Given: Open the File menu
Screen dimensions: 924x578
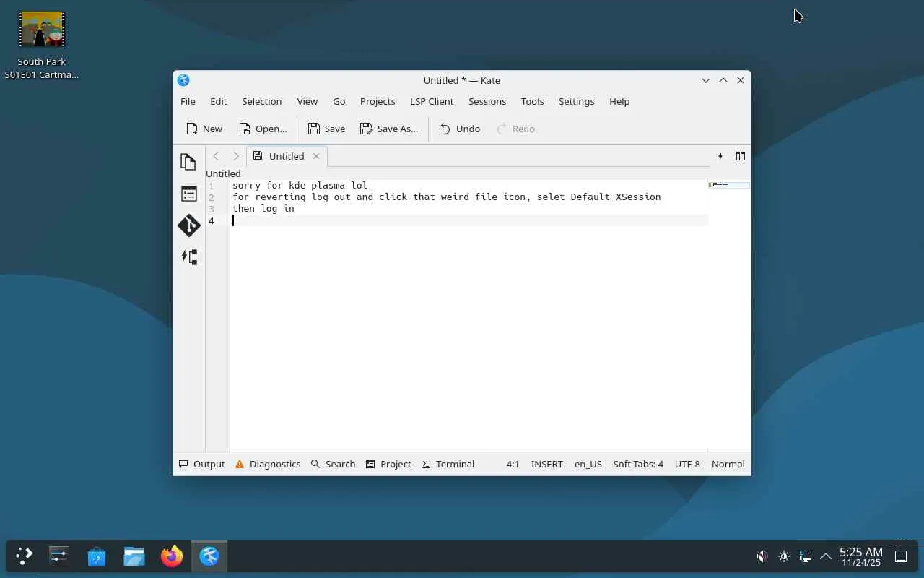Looking at the screenshot, I should pyautogui.click(x=188, y=101).
